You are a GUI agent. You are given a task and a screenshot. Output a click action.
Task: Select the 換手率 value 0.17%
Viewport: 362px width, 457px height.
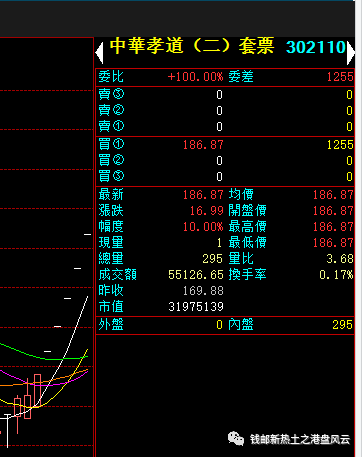[x=336, y=275]
